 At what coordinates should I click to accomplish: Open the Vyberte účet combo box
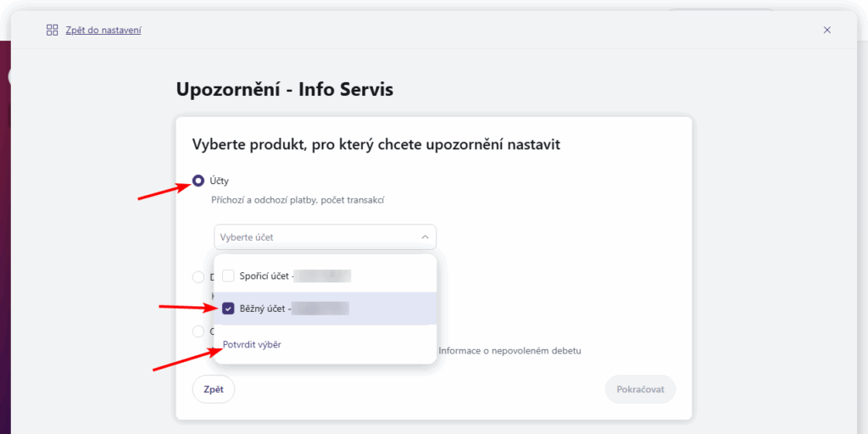[325, 237]
